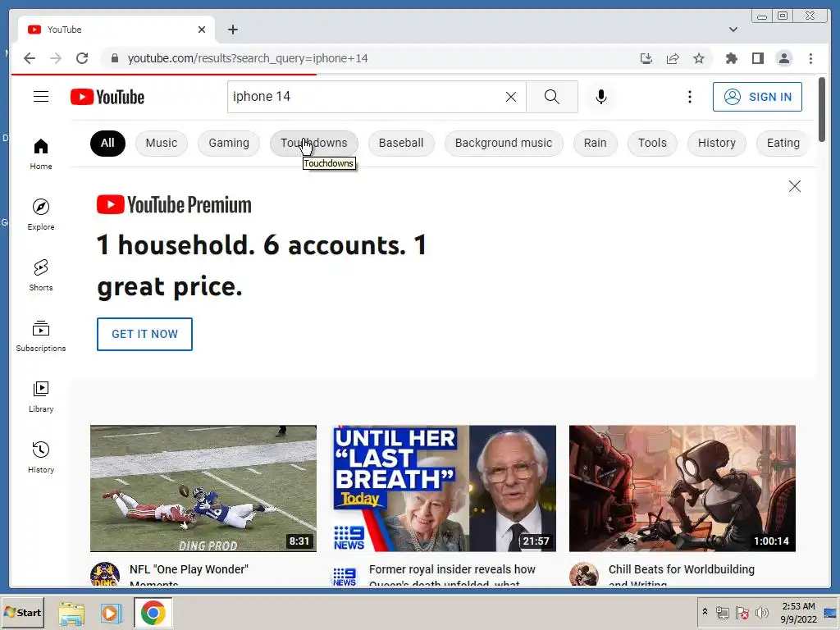840x630 pixels.
Task: Select the Eating filter chip
Action: [x=783, y=143]
